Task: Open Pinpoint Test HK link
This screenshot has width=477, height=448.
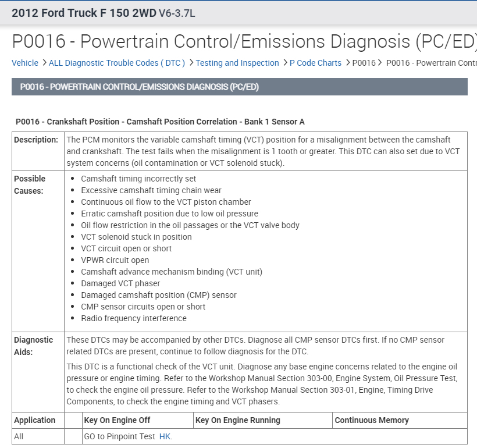Action: coord(165,436)
